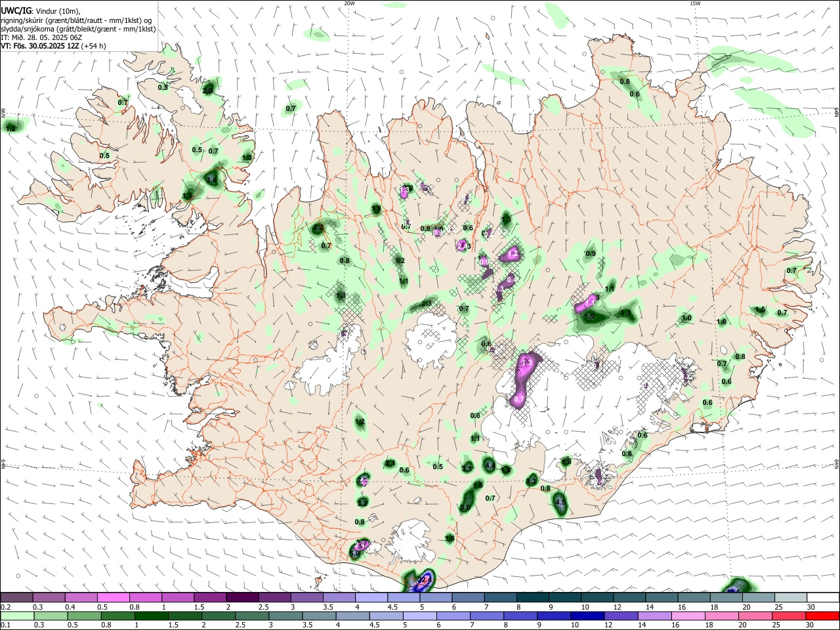Screen dimensions: 840x630
Task: Click the '(+54 h)' forecast offset text
Action: tap(94, 47)
